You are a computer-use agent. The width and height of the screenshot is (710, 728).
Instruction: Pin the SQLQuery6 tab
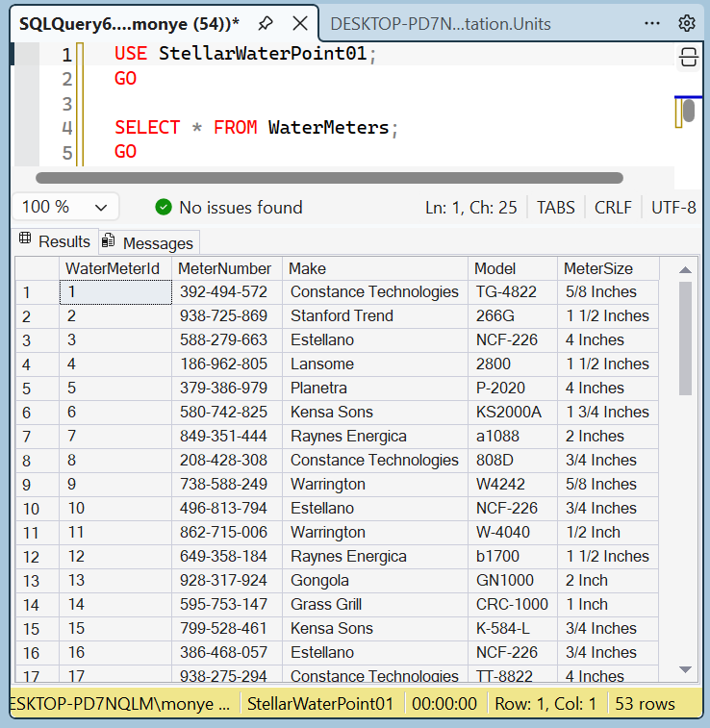click(x=266, y=24)
